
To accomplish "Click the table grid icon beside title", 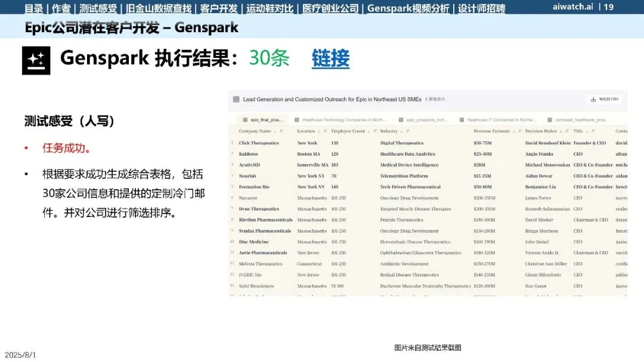I will click(x=236, y=99).
